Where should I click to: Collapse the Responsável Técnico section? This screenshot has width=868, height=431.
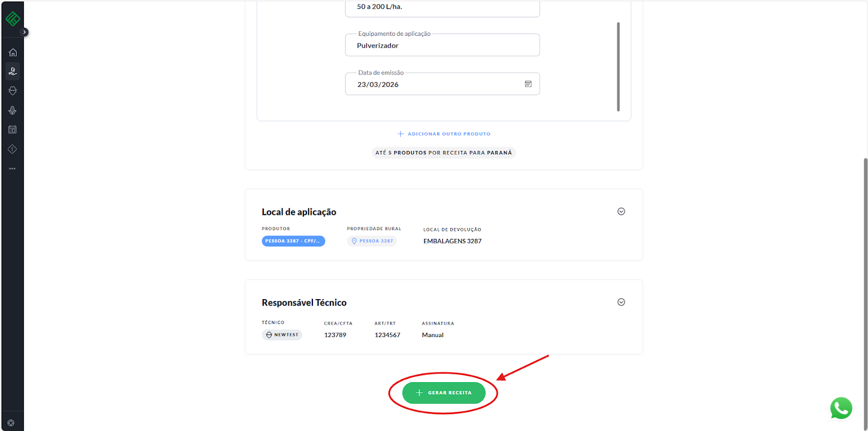click(x=621, y=302)
